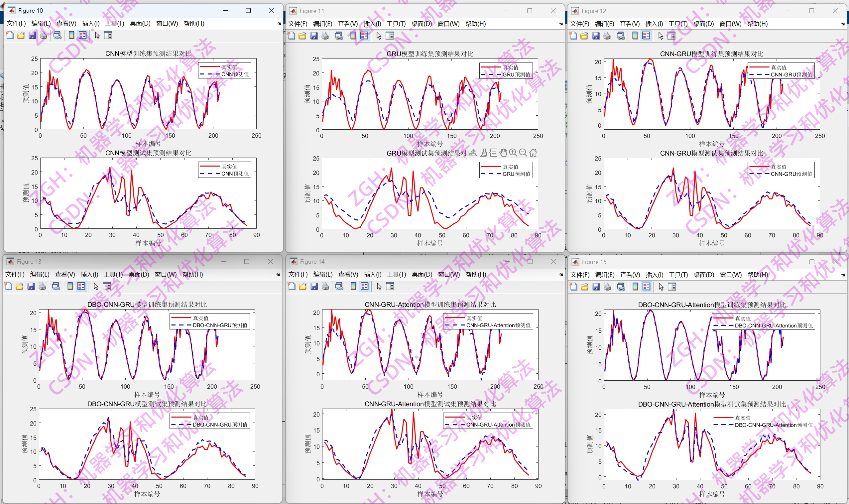The image size is (849, 504).
Task: Click brush data icon on GRU test axes
Action: (484, 153)
